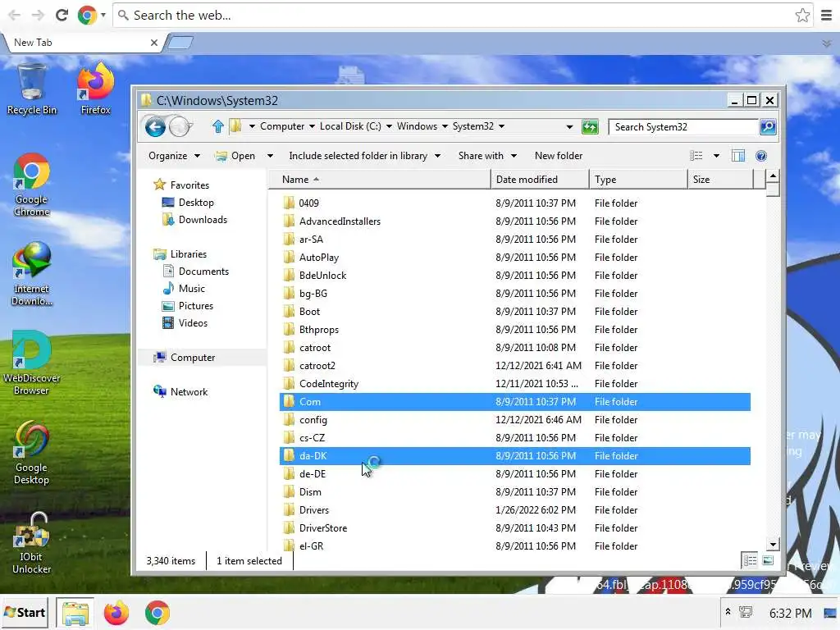Expand the Local Disk (C:) breadcrumb arrow
The image size is (840, 630).
point(389,126)
